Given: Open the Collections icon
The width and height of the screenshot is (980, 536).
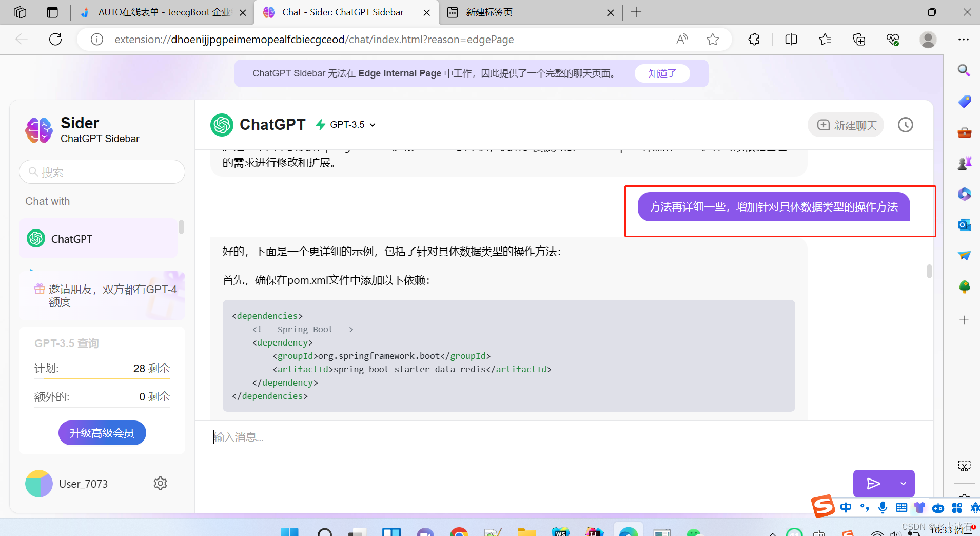Looking at the screenshot, I should [859, 40].
